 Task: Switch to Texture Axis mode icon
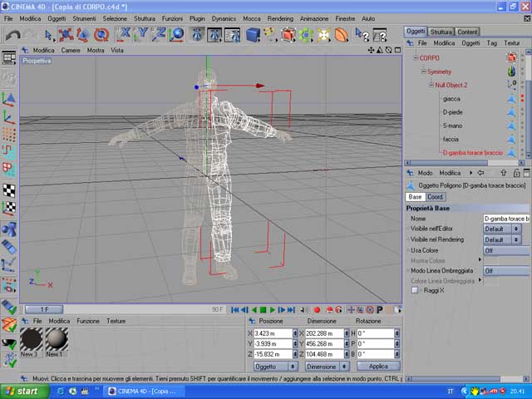point(9,208)
